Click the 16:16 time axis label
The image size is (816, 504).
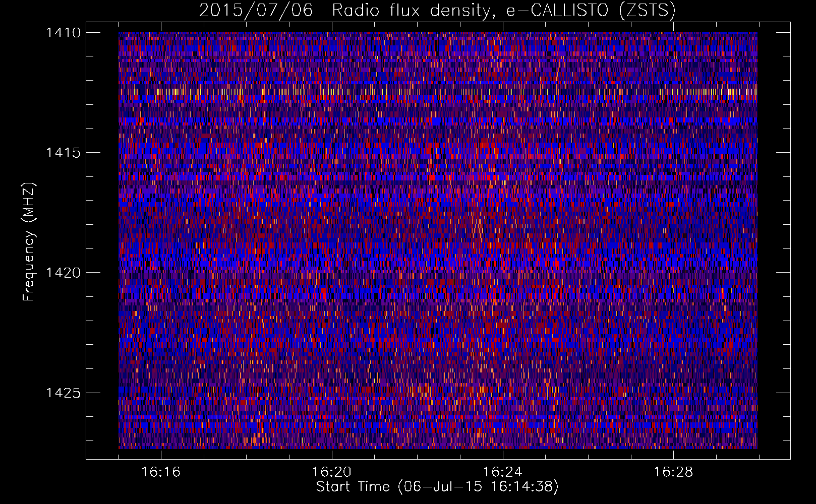[x=161, y=472]
